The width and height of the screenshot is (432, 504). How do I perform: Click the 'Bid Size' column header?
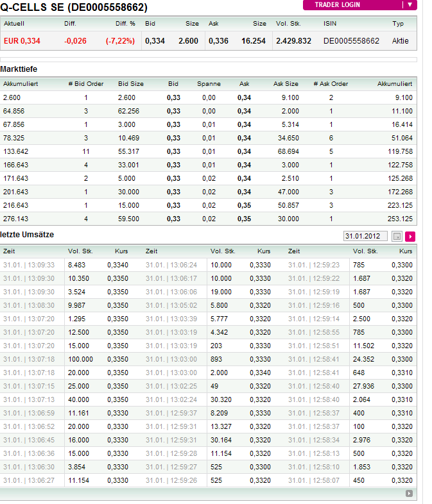(131, 84)
